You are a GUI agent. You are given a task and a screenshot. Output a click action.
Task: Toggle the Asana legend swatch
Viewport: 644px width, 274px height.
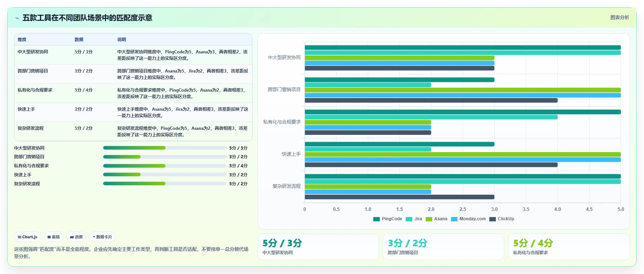tap(429, 219)
